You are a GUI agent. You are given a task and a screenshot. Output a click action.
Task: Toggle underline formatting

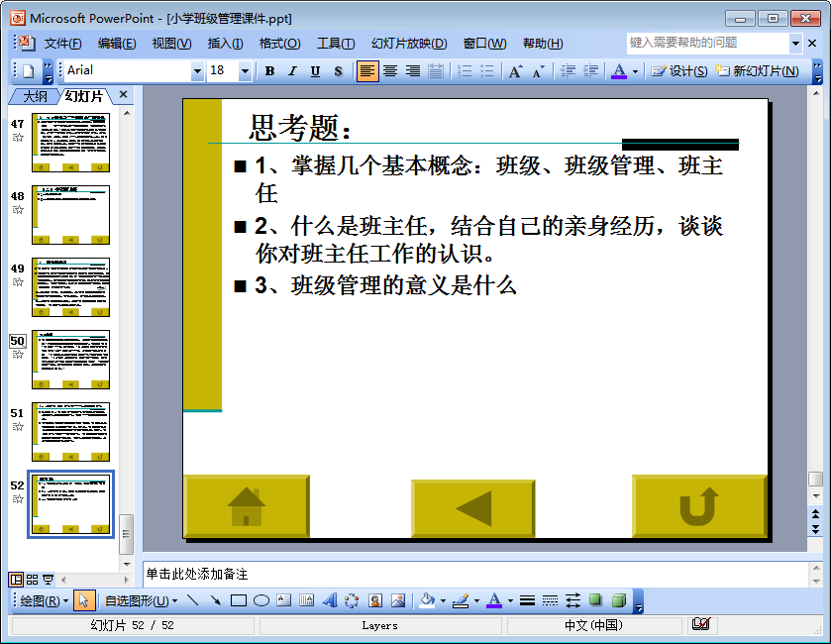click(315, 71)
